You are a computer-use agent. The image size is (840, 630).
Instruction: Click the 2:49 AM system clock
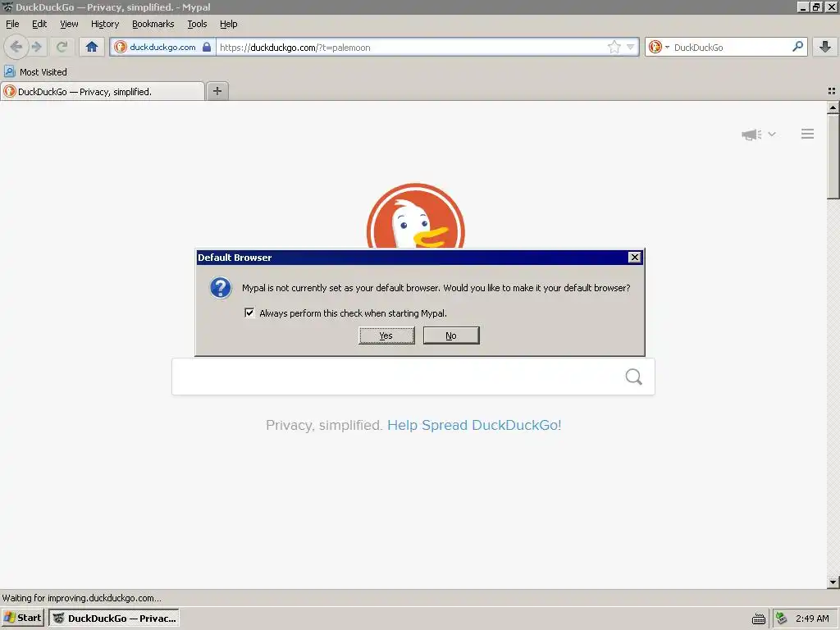click(x=812, y=619)
